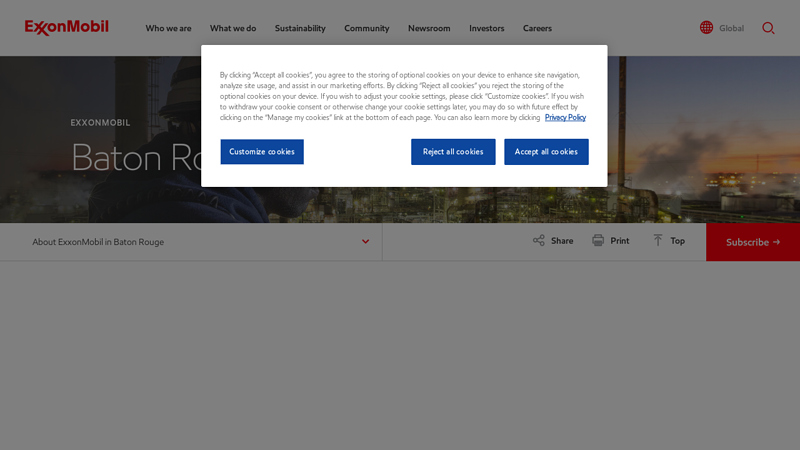Click the Customize cookies button
This screenshot has width=800, height=450.
pyautogui.click(x=262, y=152)
